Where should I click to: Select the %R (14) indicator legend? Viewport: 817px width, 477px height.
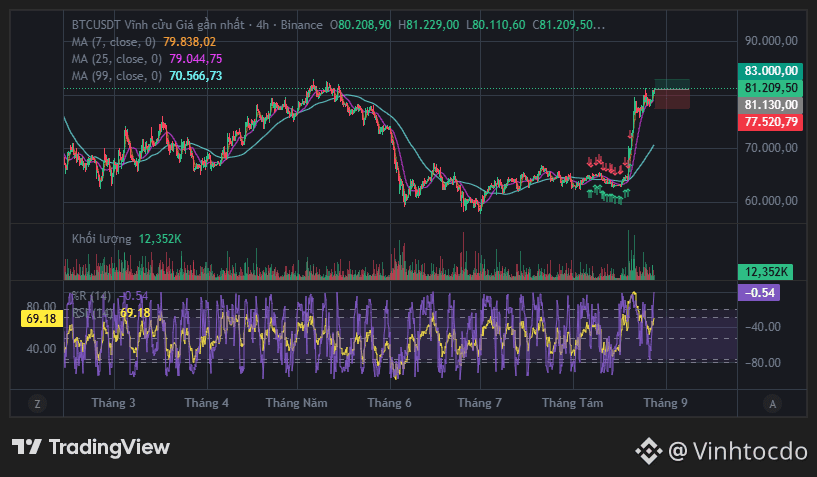[91, 296]
